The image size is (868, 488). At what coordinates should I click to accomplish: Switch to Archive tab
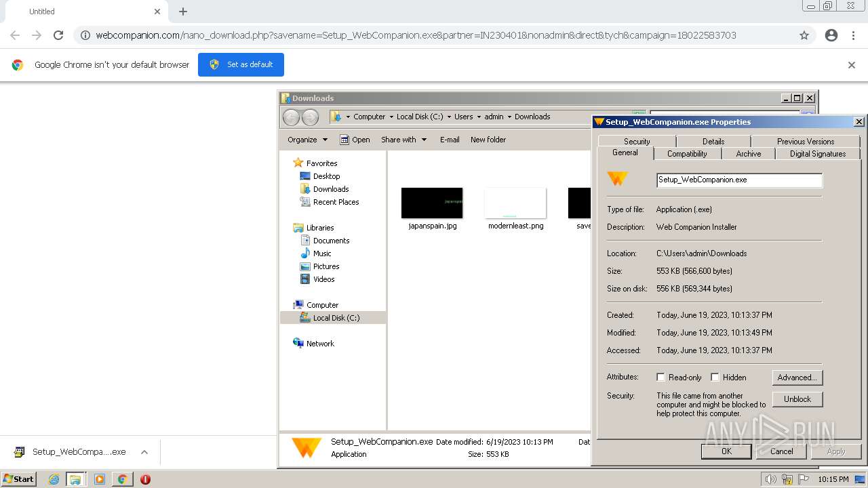749,154
